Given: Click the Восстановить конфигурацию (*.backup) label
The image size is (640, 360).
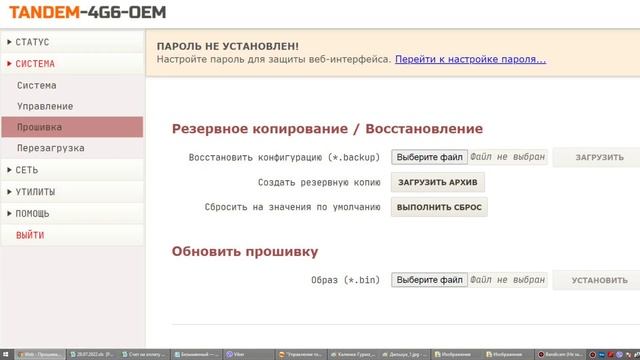Looking at the screenshot, I should pyautogui.click(x=284, y=158).
